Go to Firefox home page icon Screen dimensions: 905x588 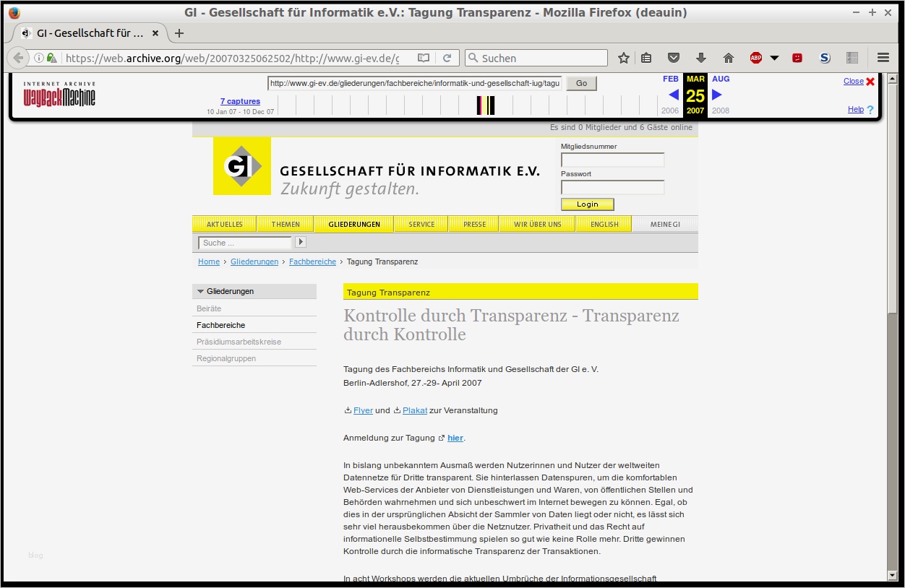click(x=728, y=58)
